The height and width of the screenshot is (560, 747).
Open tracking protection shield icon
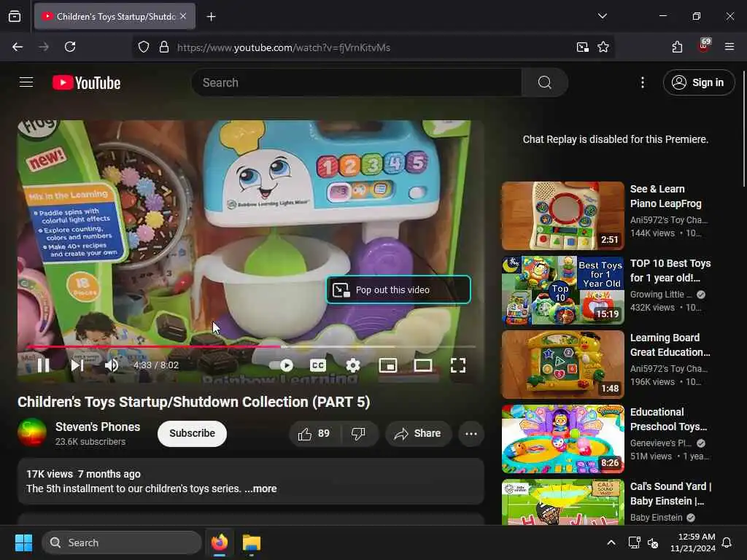click(x=144, y=47)
